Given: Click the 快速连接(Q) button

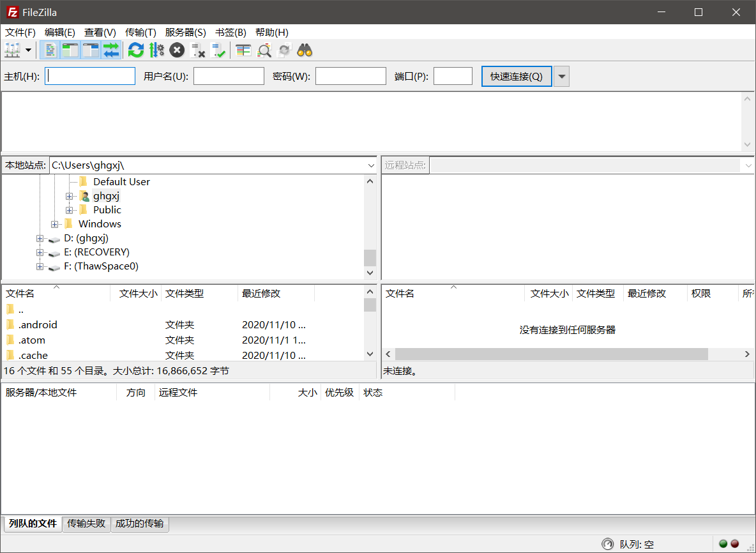Looking at the screenshot, I should [x=517, y=76].
